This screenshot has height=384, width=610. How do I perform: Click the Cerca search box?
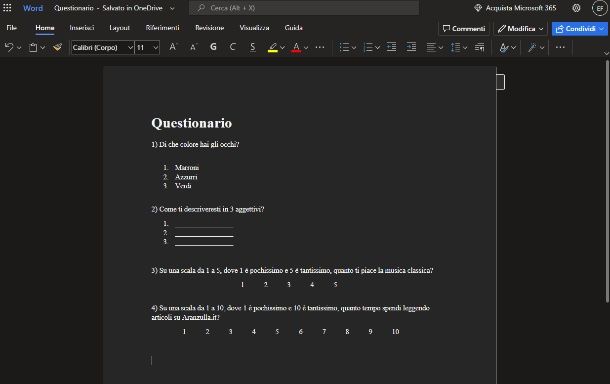click(x=304, y=8)
